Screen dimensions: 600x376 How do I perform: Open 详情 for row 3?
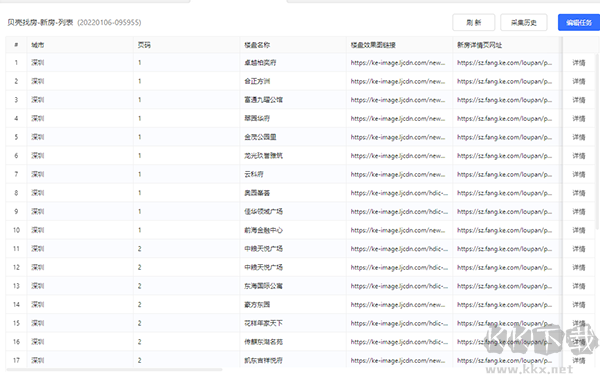point(579,100)
